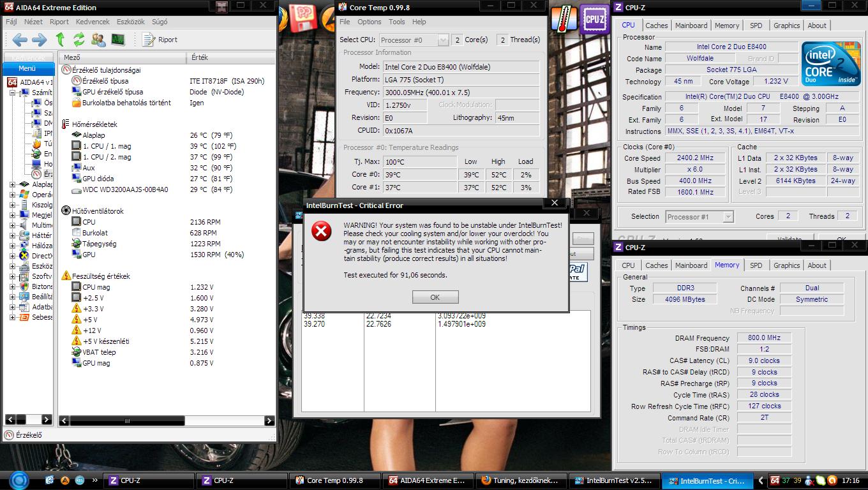Expand the Sebess tree node

pos(12,317)
